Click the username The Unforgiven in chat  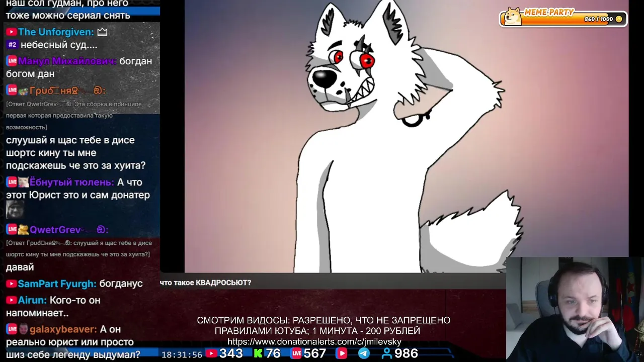click(x=56, y=32)
